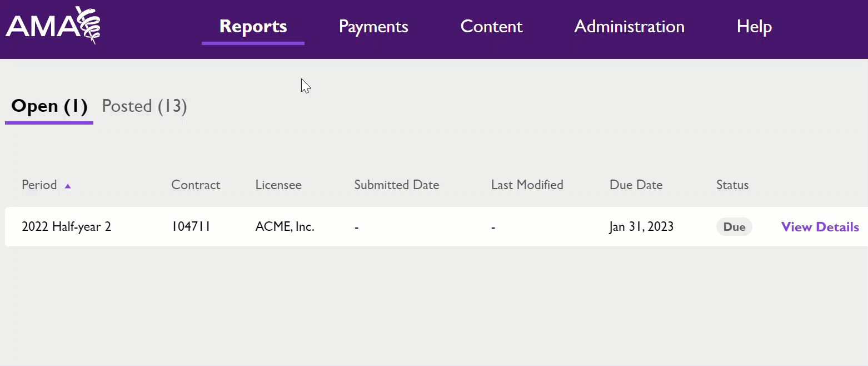Open the Administration area
The image size is (868, 366).
(x=629, y=26)
